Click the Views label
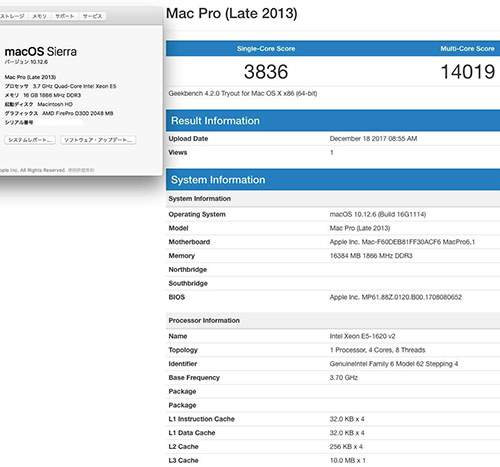The image size is (500, 467). pyautogui.click(x=178, y=152)
